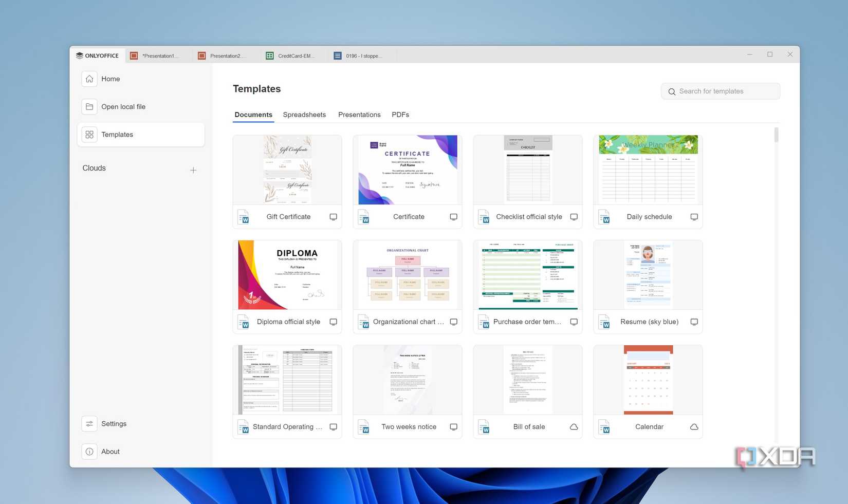Click monitor icon on Standard Operating card
This screenshot has width=848, height=504.
333,426
